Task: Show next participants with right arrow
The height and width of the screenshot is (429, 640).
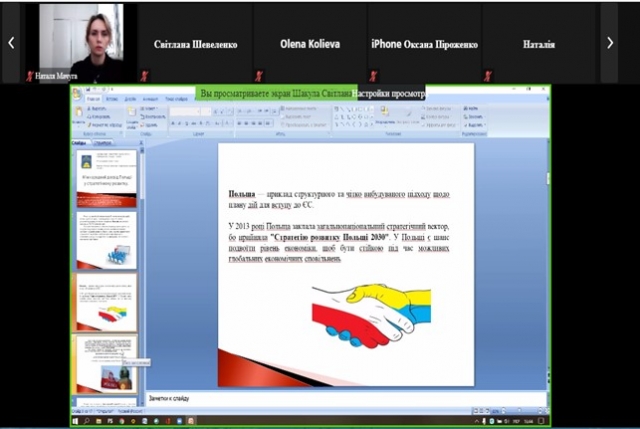Action: (x=610, y=42)
